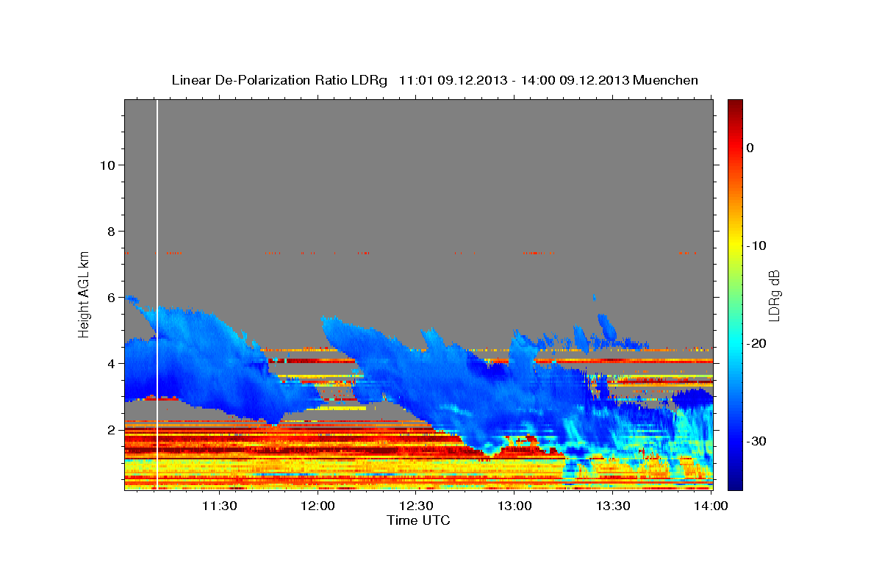Click the 'LDRg dB' colorbar label
Screen dimensions: 882x588
point(774,295)
